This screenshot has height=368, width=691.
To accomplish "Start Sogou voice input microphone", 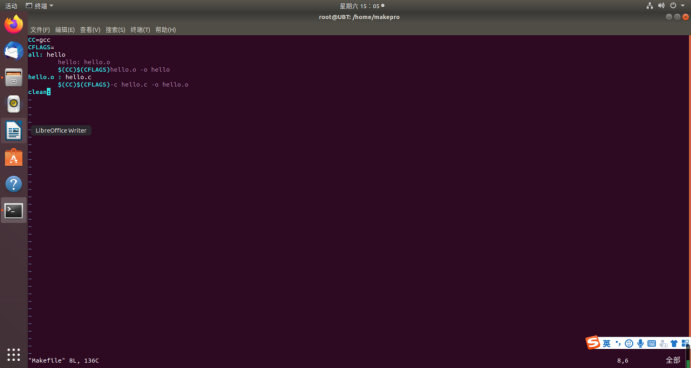I will click(640, 343).
